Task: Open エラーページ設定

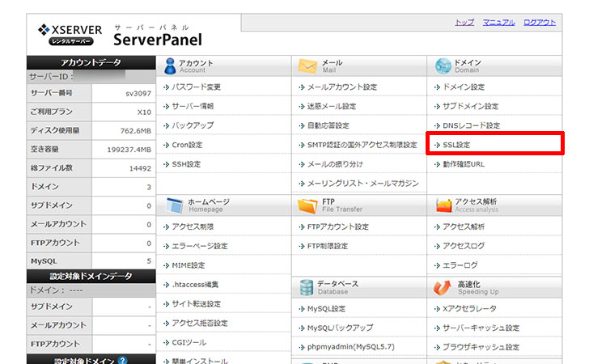Action: [x=200, y=246]
